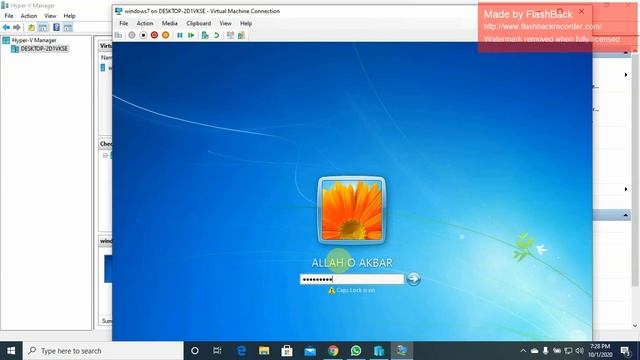Collapse the checkpoint tree node behind the VM window

105,156
